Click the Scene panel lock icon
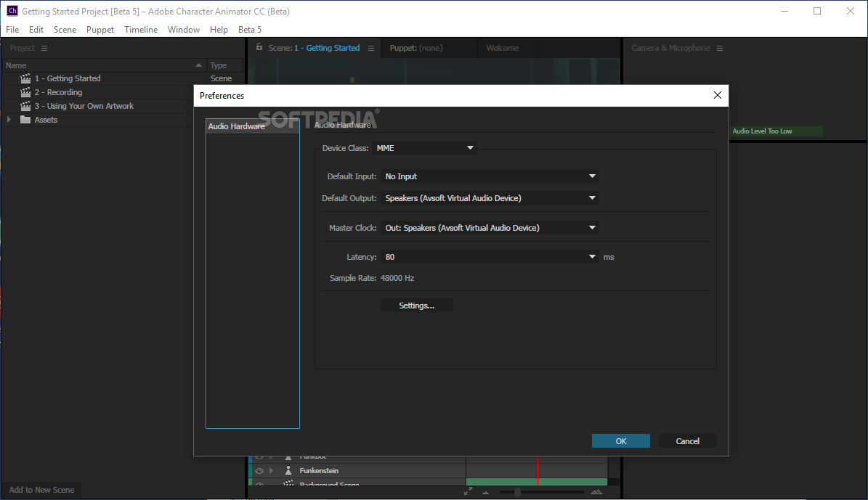Image resolution: width=868 pixels, height=500 pixels. (259, 47)
